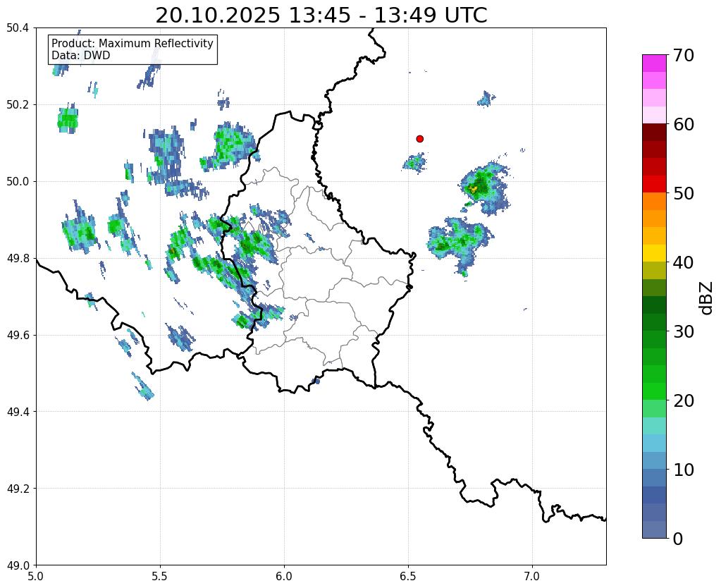This screenshot has width=721, height=588.
Task: Click the latitude axis label '49.0'
Action: click(x=18, y=565)
